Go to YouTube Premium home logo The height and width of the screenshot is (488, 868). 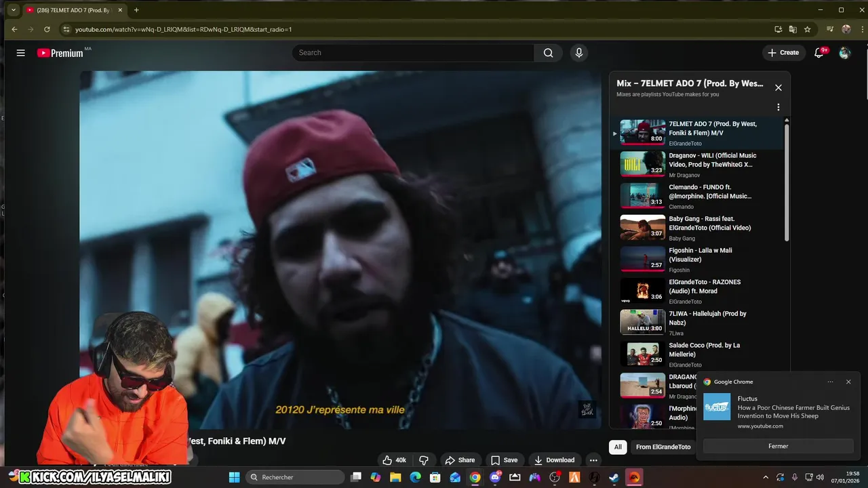point(60,53)
